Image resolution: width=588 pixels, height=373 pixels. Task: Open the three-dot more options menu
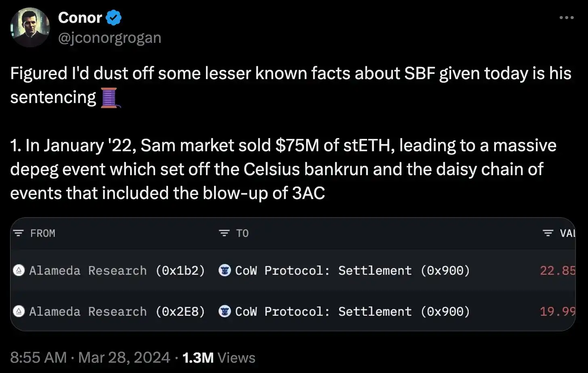pos(566,18)
